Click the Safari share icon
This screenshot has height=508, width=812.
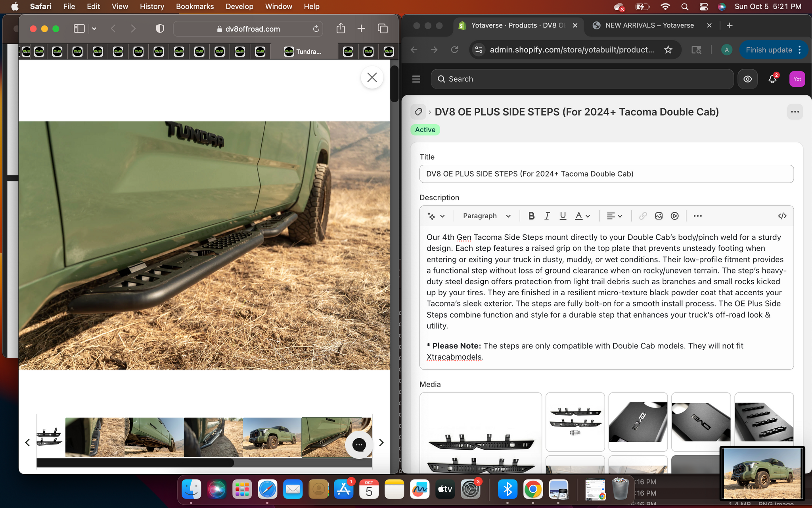[341, 29]
